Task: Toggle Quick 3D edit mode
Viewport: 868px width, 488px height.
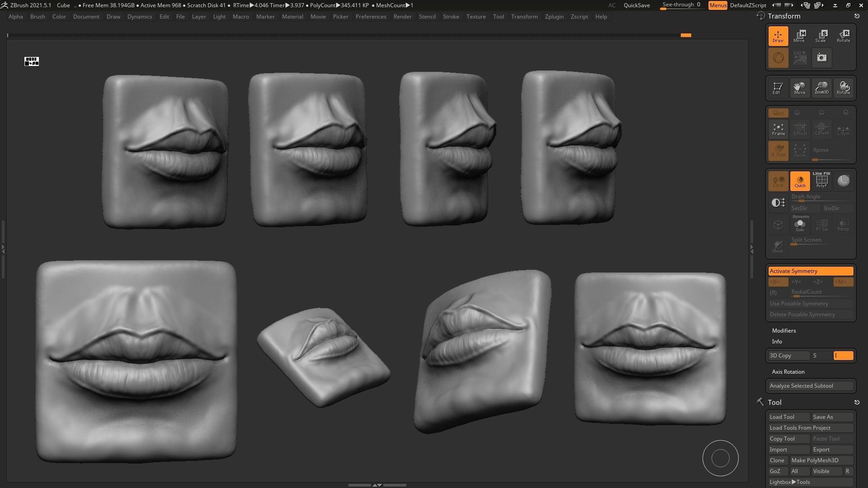Action: point(800,181)
